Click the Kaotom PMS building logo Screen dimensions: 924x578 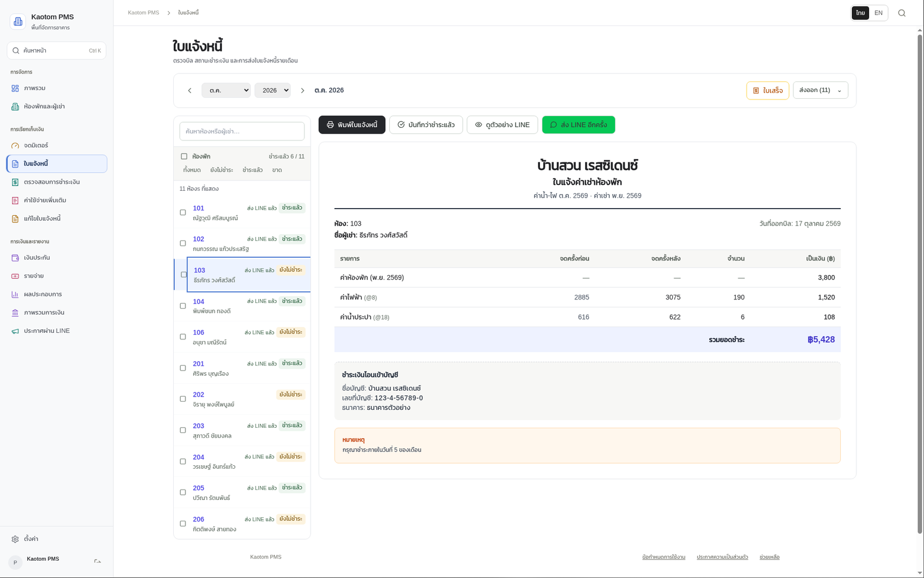pos(18,21)
